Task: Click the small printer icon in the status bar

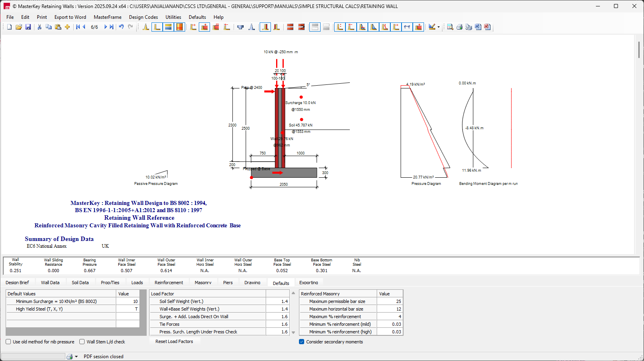Action: [x=70, y=357]
